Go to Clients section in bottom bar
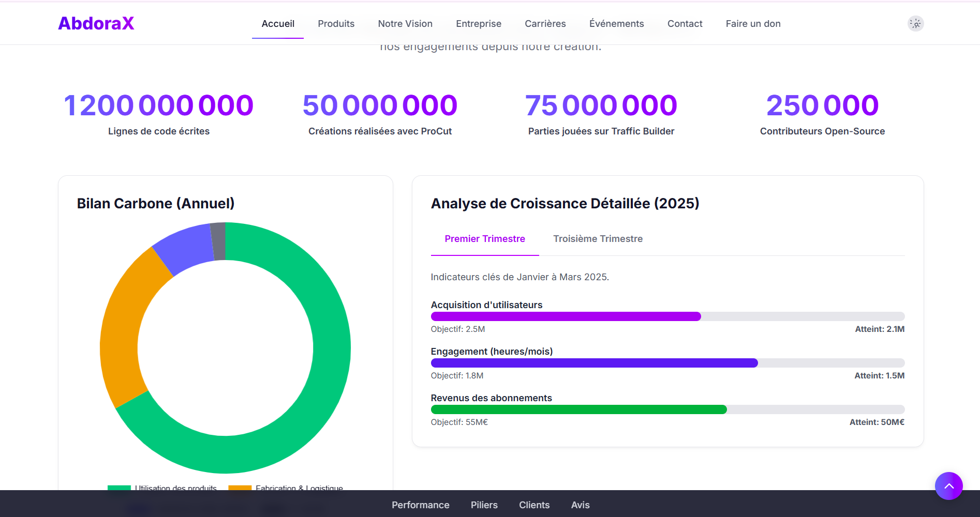The height and width of the screenshot is (517, 980). tap(534, 505)
